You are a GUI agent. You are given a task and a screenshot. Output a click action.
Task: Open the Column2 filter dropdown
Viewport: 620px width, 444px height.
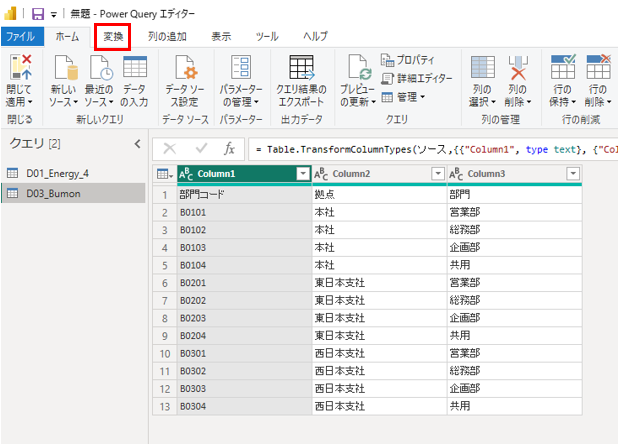tap(438, 174)
